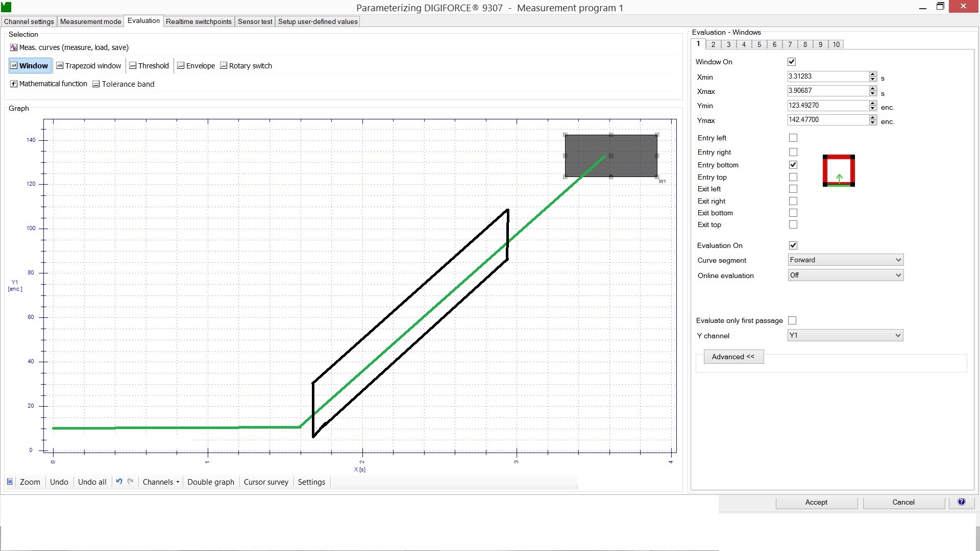980x551 pixels.
Task: Select the Threshold evaluation tool
Action: click(149, 66)
